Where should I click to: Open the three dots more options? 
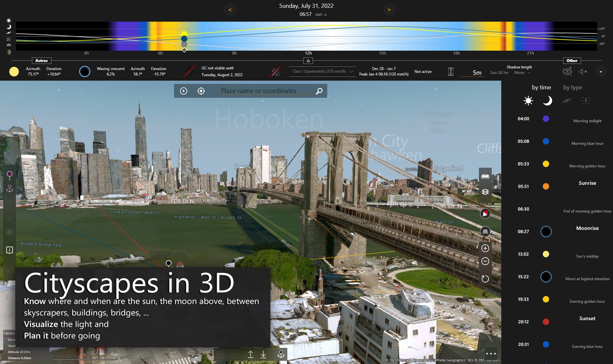(x=491, y=353)
